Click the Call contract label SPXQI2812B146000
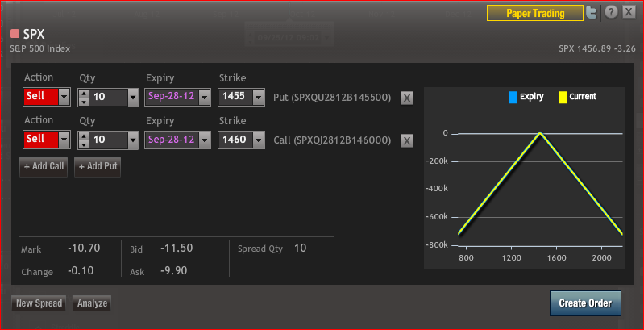 tap(332, 140)
